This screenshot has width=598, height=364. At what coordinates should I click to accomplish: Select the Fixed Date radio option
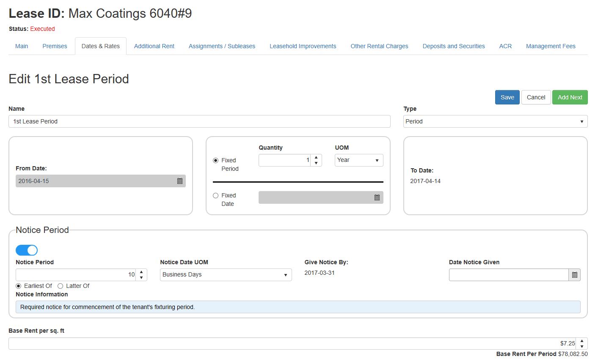point(216,196)
